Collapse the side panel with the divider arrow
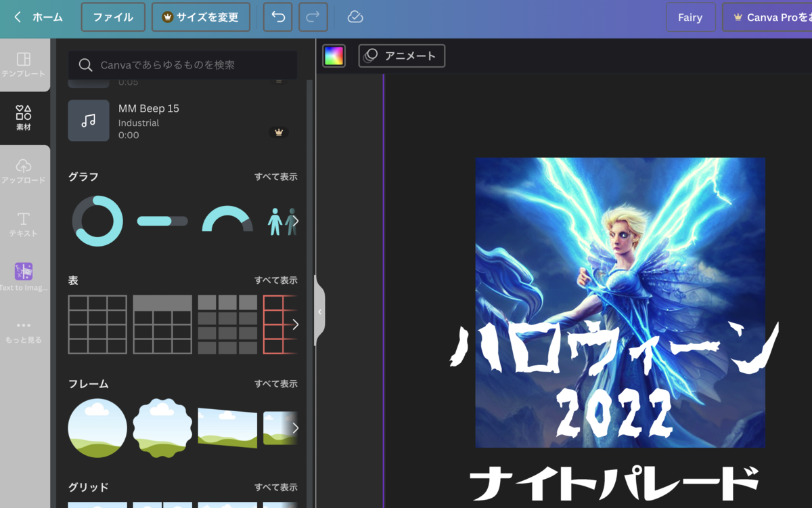Viewport: 812px width, 508px height. [x=319, y=312]
